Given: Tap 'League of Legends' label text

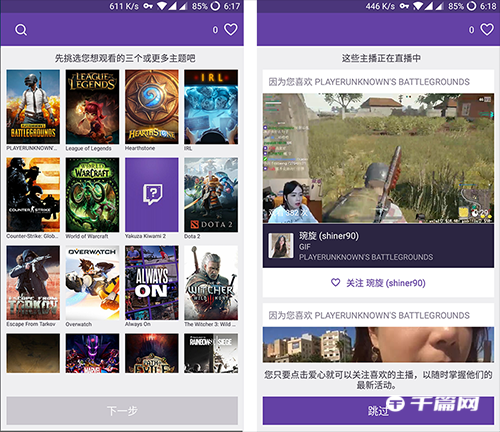Looking at the screenshot, I should pyautogui.click(x=88, y=148).
